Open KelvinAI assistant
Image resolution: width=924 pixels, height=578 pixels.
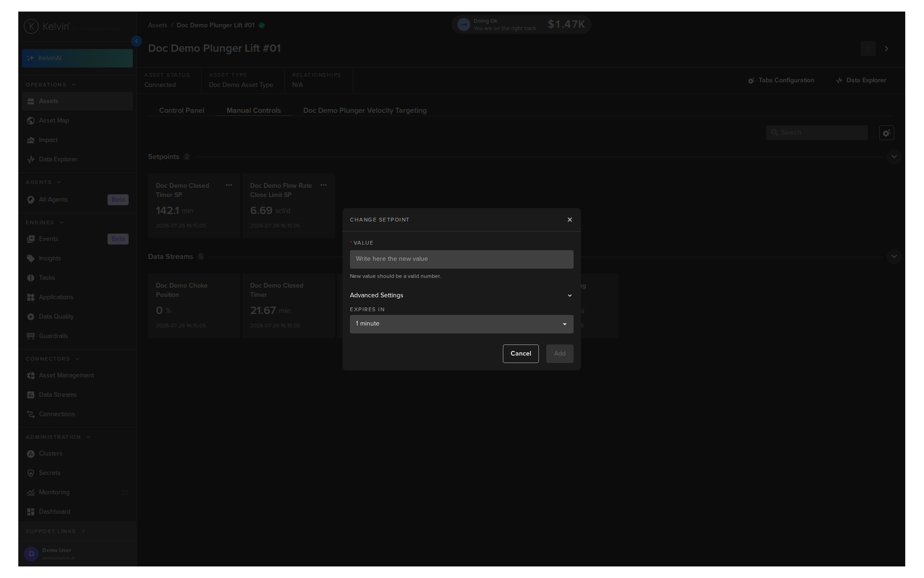point(77,58)
